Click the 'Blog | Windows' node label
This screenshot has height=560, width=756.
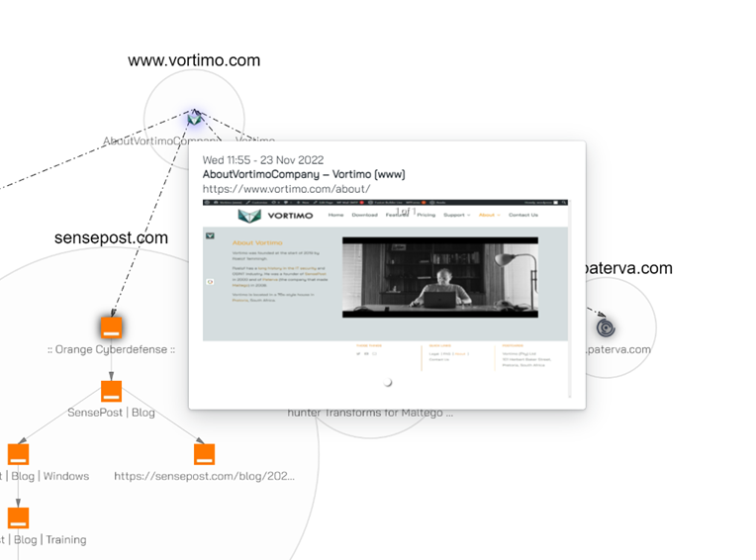(x=45, y=476)
